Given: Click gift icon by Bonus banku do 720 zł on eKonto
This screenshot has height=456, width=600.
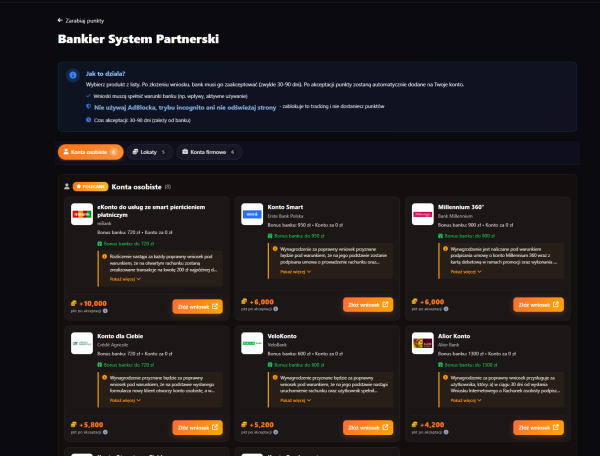Looking at the screenshot, I should pyautogui.click(x=99, y=244).
